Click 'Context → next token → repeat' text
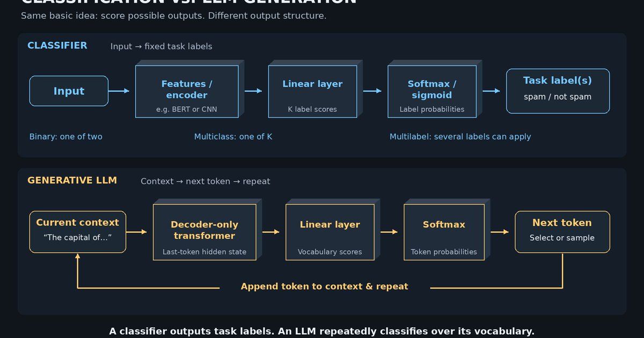Viewport: 644px width, 338px height. tap(206, 181)
